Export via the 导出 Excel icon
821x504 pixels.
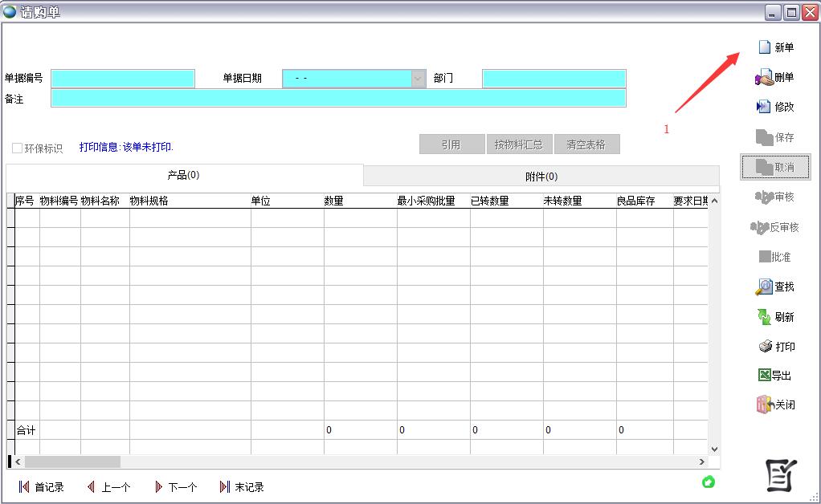pyautogui.click(x=764, y=376)
